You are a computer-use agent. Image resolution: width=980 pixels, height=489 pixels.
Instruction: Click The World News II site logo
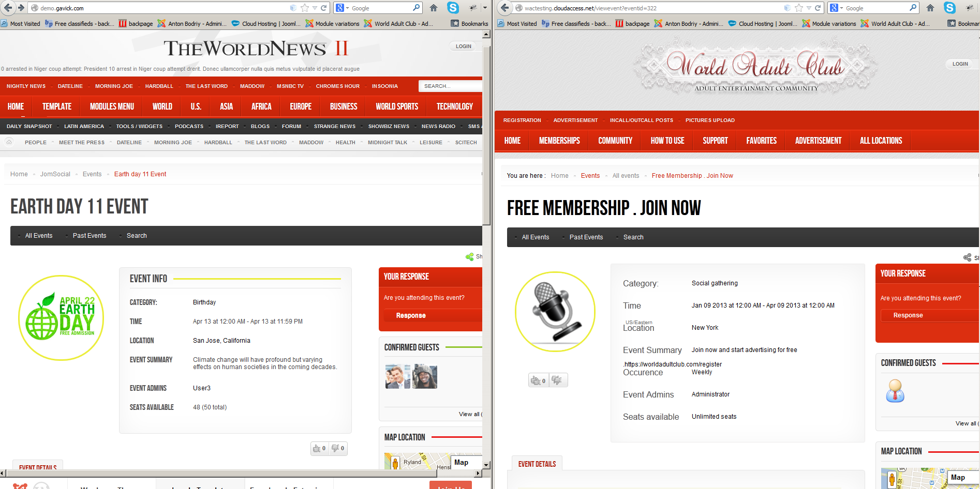coord(256,49)
